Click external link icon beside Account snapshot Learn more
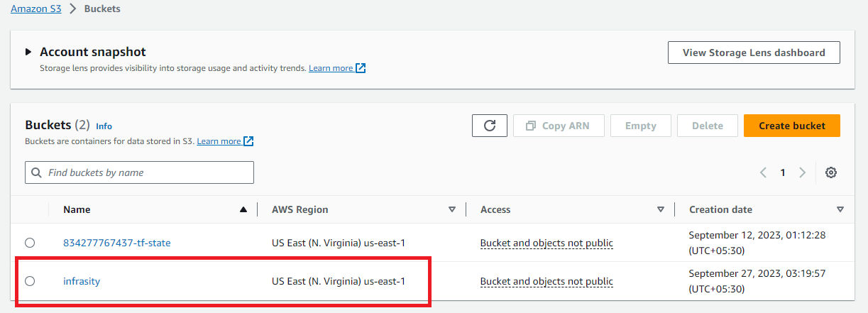868x313 pixels. pyautogui.click(x=361, y=68)
